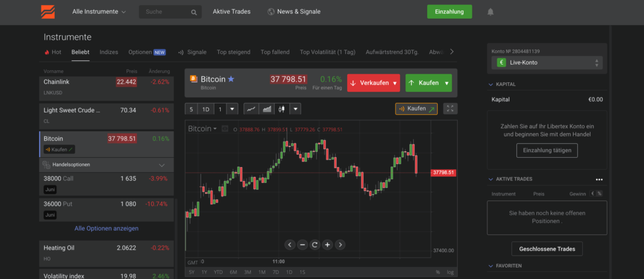Show Top fallend instruments
Screen dimensions: 644x279
coord(275,52)
